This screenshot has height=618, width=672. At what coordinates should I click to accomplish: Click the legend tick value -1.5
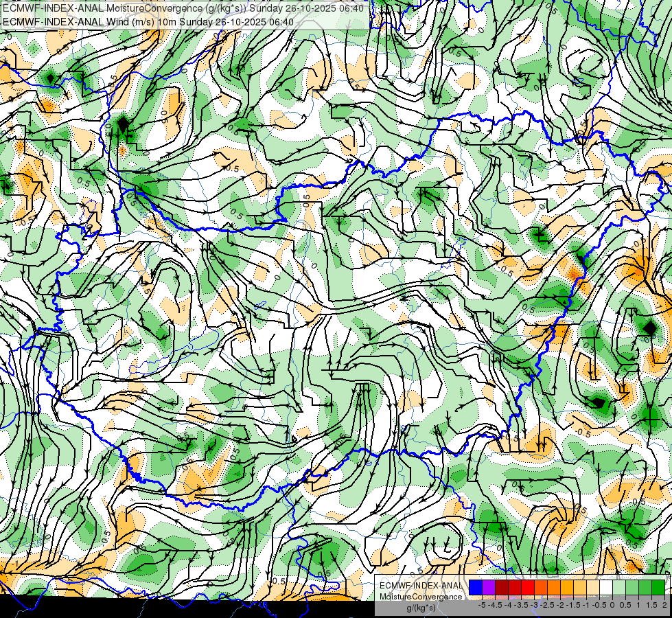(x=573, y=605)
